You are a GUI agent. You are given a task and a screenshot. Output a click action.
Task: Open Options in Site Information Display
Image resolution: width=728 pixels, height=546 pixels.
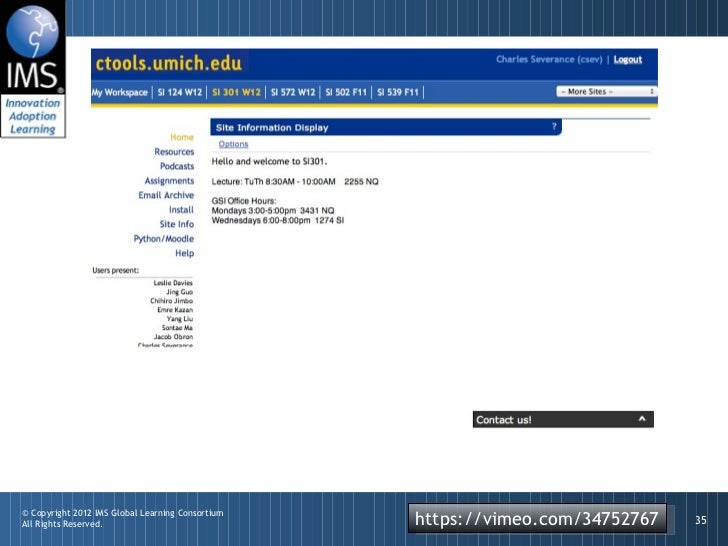[233, 144]
